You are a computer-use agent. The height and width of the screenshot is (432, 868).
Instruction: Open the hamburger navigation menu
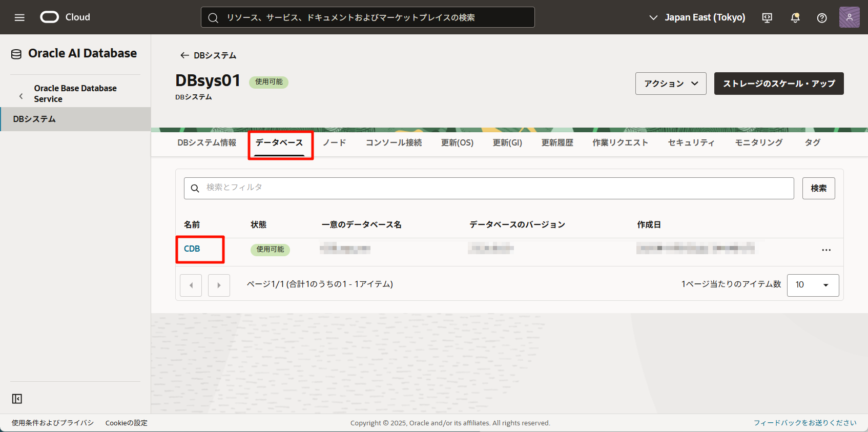tap(19, 17)
